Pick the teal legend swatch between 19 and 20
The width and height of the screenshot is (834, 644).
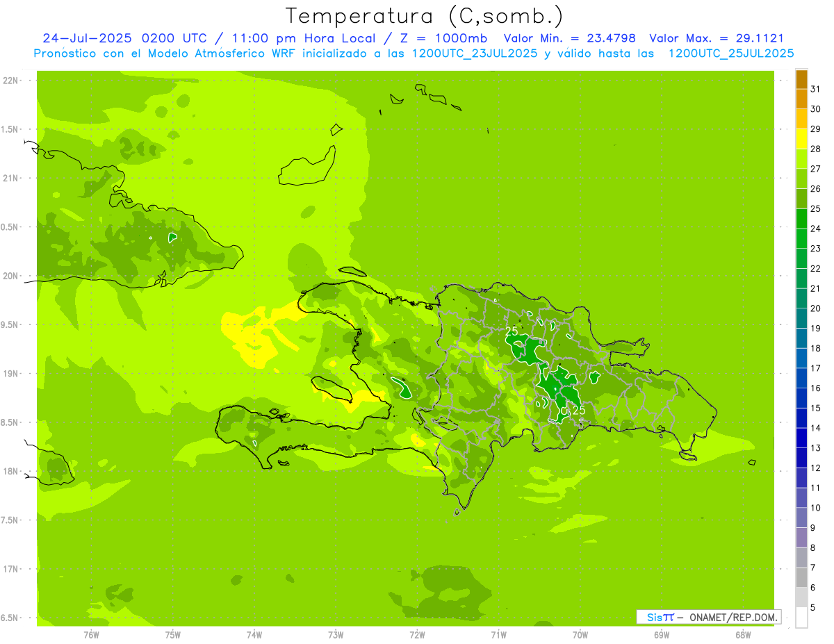point(801,318)
